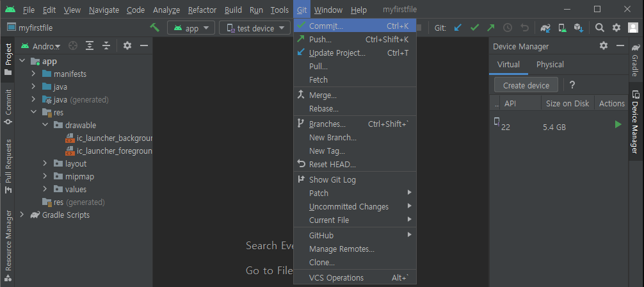Choose New Branch... menu entry
644x287 pixels.
coord(355,138)
